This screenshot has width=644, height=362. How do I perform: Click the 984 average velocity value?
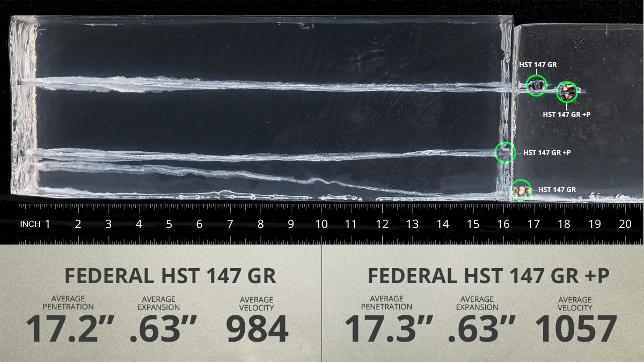pos(257,329)
